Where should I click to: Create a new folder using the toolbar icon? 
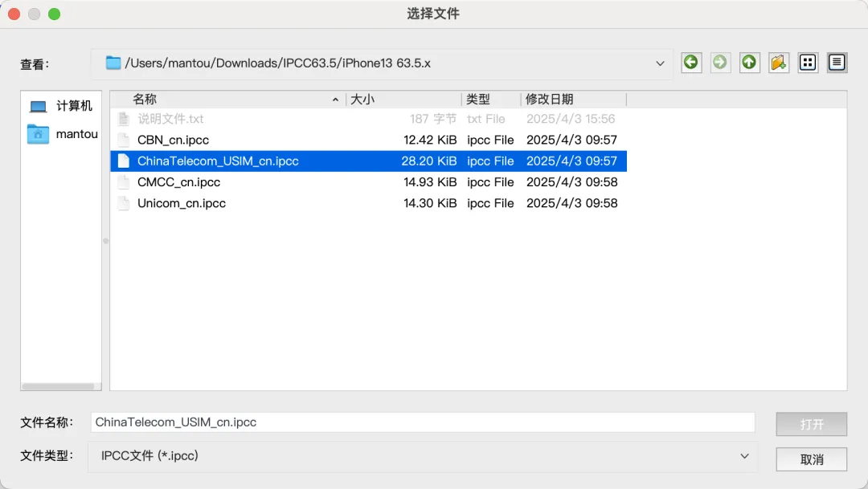[x=778, y=63]
